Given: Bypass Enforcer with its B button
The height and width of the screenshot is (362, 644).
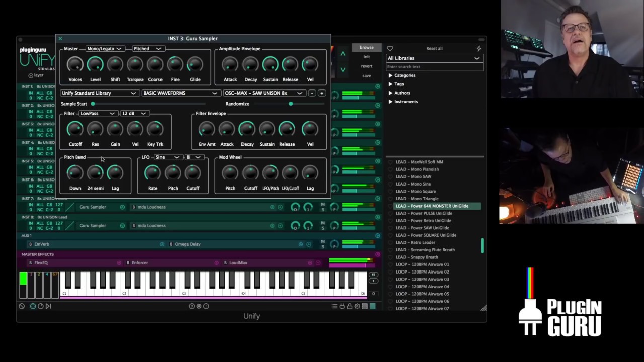Looking at the screenshot, I should [x=128, y=263].
